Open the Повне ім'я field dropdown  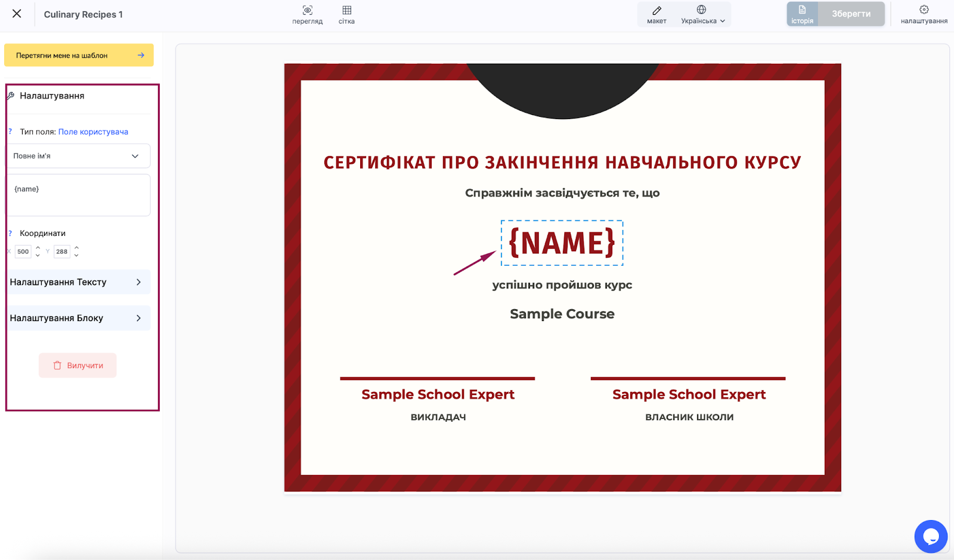(78, 156)
